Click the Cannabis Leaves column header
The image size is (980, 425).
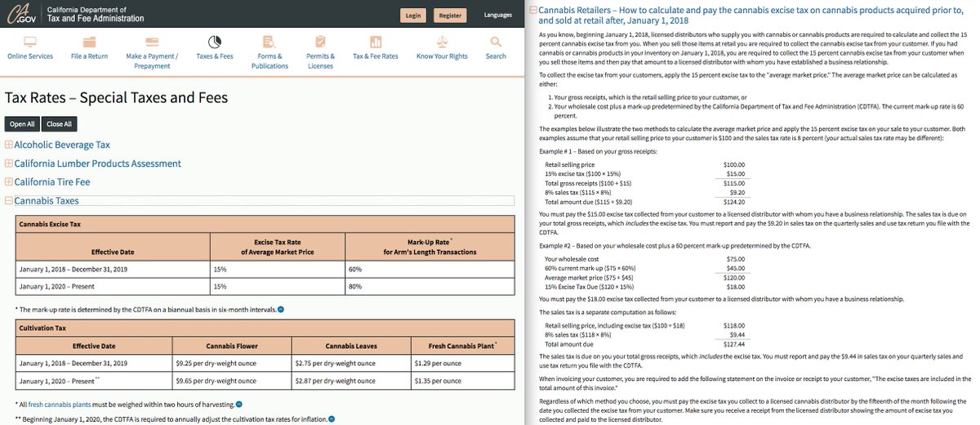351,346
